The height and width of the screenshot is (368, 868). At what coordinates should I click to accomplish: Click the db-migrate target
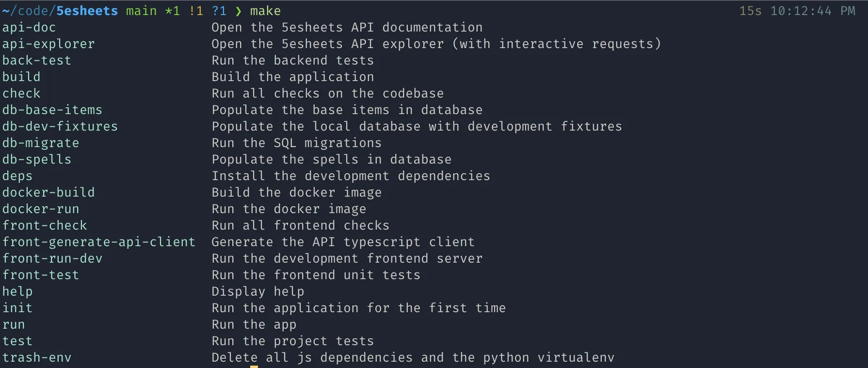pos(41,143)
